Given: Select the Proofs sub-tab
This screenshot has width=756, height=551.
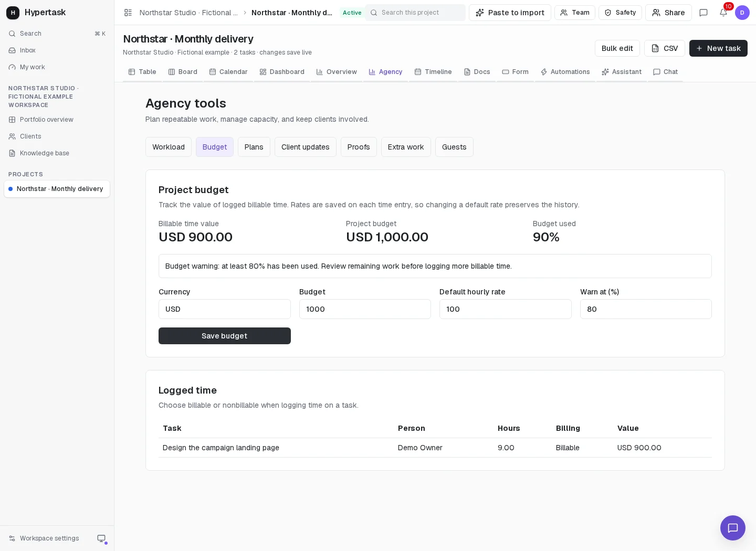Looking at the screenshot, I should 359,147.
